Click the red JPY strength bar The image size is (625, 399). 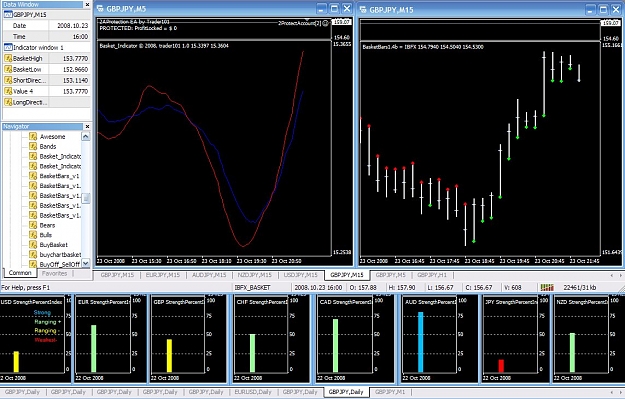[501, 366]
